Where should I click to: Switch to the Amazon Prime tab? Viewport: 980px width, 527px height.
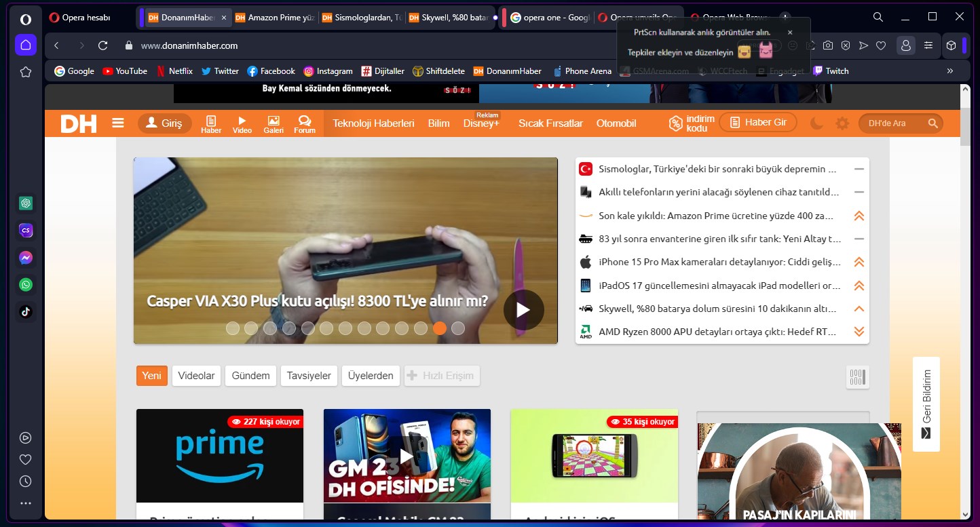click(x=275, y=18)
